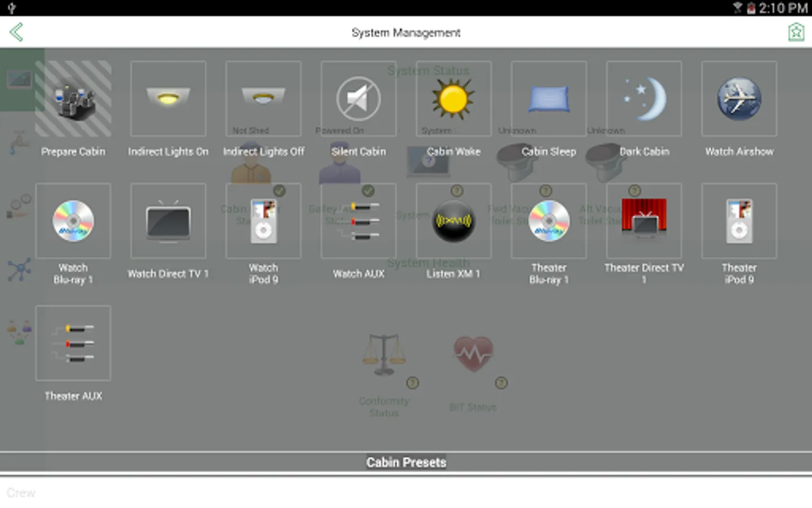This screenshot has width=812, height=508.
Task: Activate the Silent Cabin mute icon
Action: (x=359, y=99)
